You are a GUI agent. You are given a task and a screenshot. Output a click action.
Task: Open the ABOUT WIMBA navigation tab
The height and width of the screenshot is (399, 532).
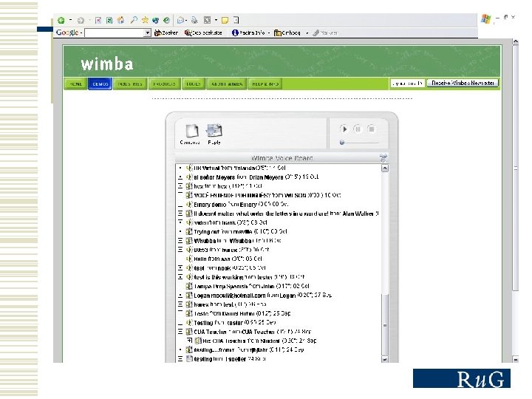tap(227, 83)
